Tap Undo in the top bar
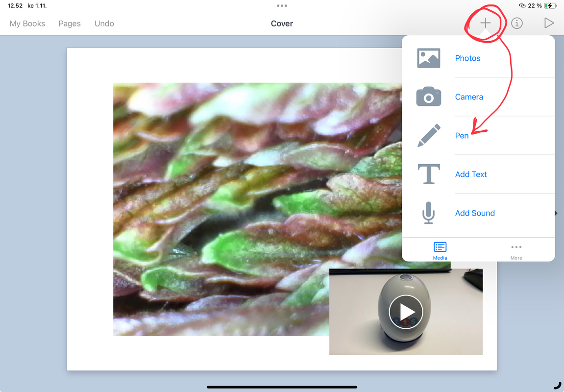 click(104, 24)
